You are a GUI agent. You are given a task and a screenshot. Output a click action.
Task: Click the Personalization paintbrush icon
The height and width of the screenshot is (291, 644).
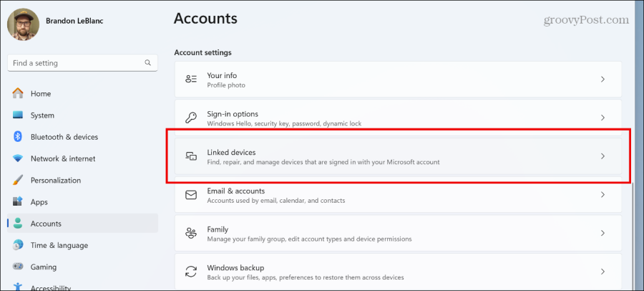tap(18, 181)
